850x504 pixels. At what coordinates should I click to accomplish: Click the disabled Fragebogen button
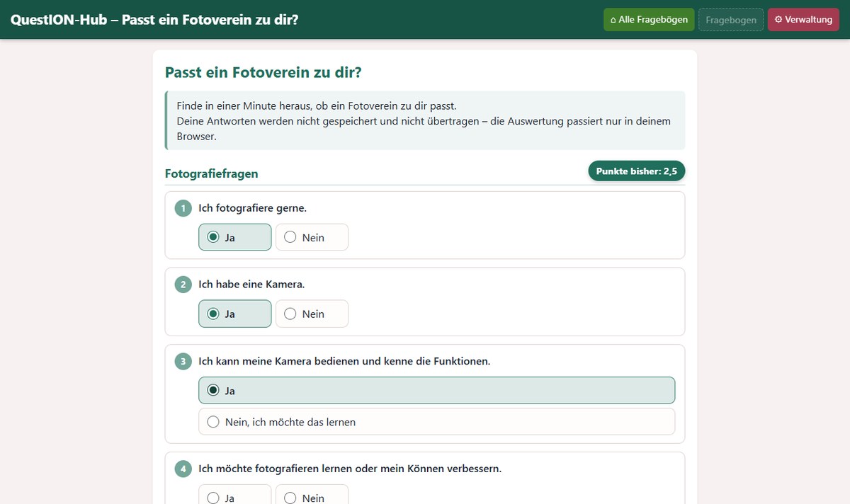731,20
